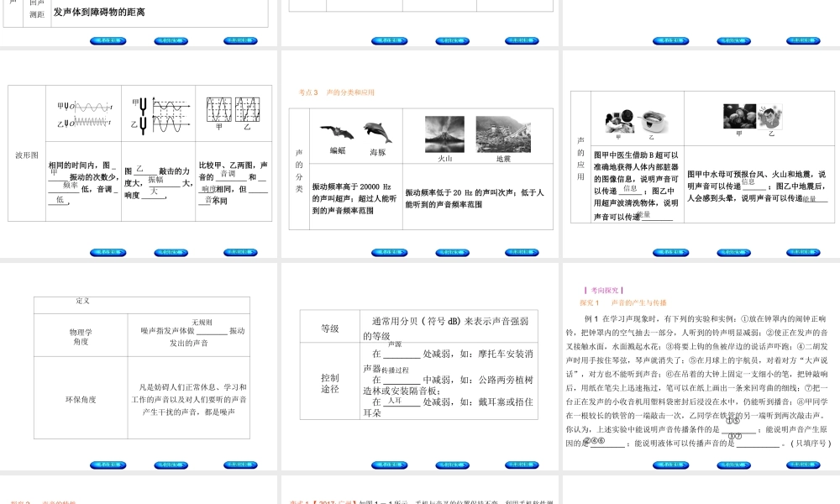Image resolution: width=840 pixels, height=504 pixels.
Task: Click the left blue button on 声的分类 slide
Action: [390, 253]
